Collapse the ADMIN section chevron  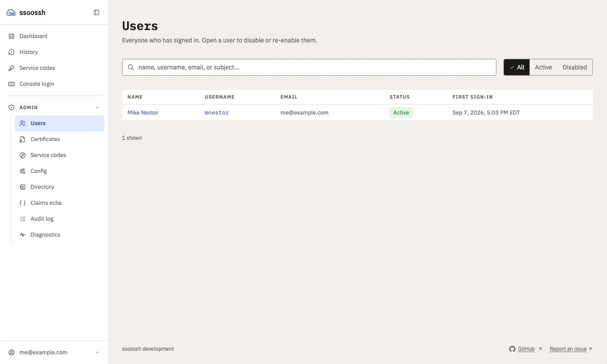point(97,107)
